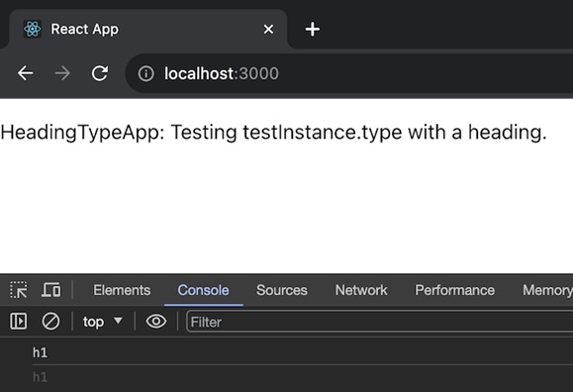Create a live expression with eye icon
Image resolution: width=573 pixels, height=392 pixels.
click(x=156, y=322)
